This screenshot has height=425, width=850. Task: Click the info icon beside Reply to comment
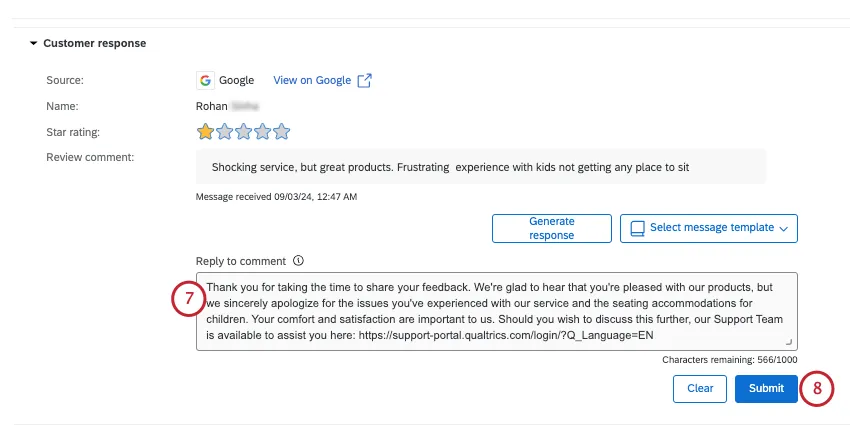pos(297,261)
